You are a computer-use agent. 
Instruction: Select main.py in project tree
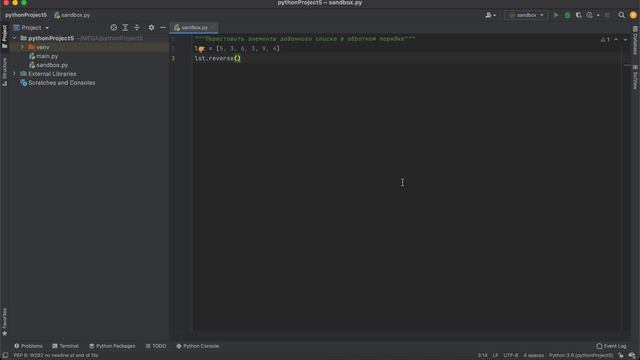point(43,56)
